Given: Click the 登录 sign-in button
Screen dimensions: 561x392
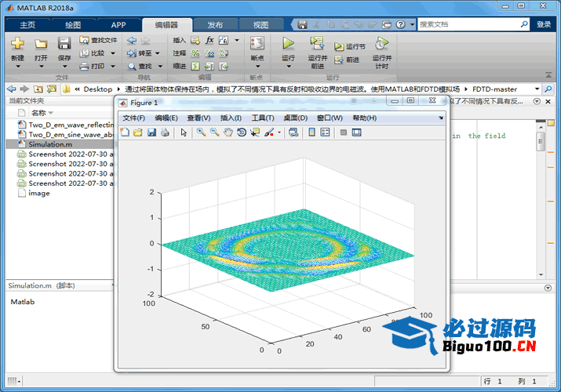Looking at the screenshot, I should (x=544, y=24).
